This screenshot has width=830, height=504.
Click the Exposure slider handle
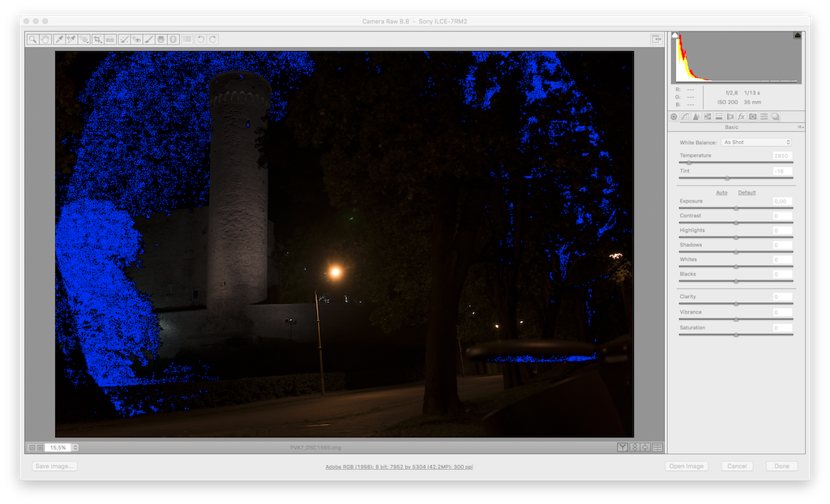736,208
